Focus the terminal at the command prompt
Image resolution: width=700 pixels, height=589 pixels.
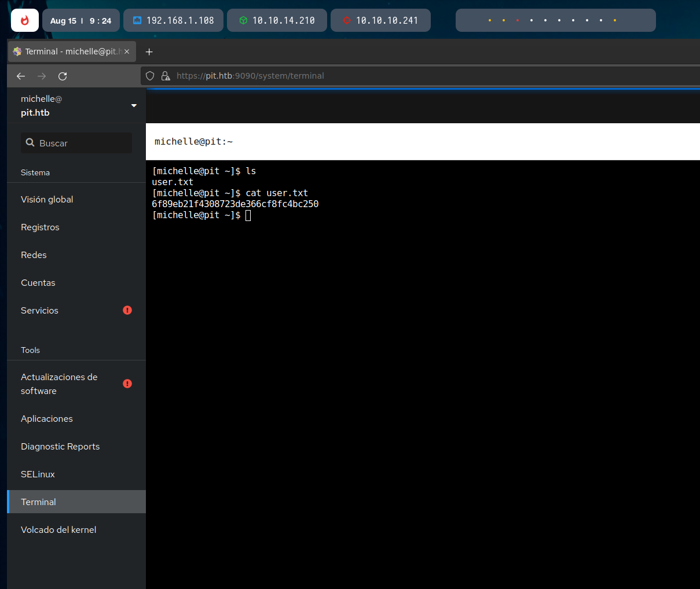click(248, 215)
